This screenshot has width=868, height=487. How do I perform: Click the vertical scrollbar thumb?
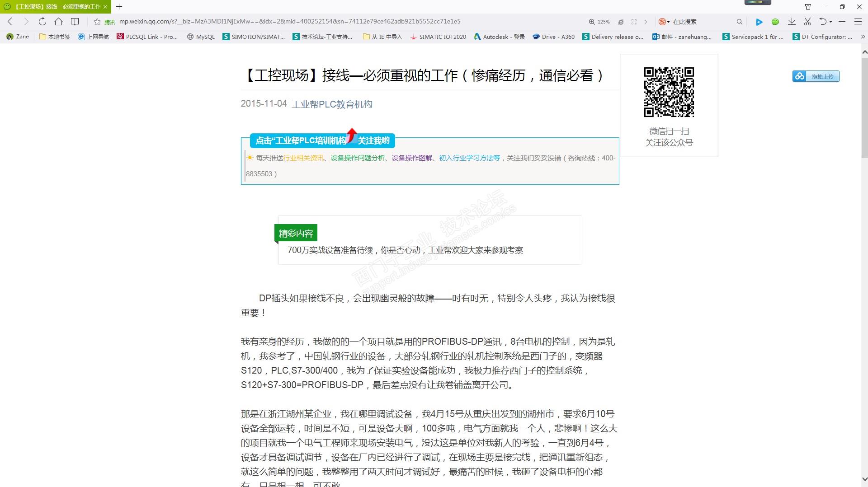click(864, 108)
